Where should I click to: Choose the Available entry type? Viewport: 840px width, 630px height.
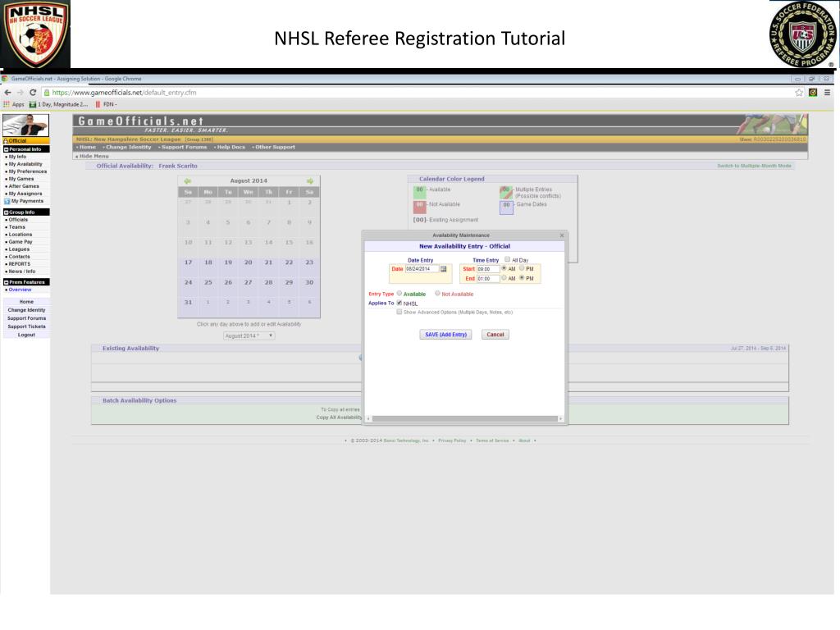point(399,293)
